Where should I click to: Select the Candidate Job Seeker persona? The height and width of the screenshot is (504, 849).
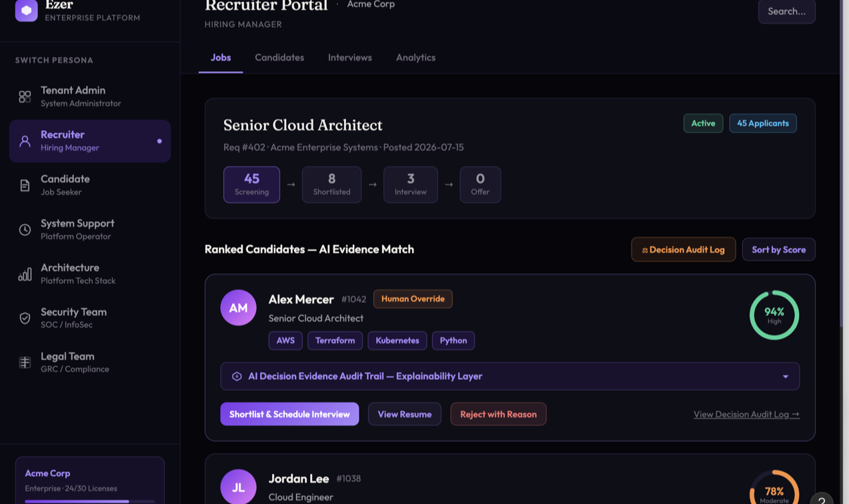(x=90, y=185)
